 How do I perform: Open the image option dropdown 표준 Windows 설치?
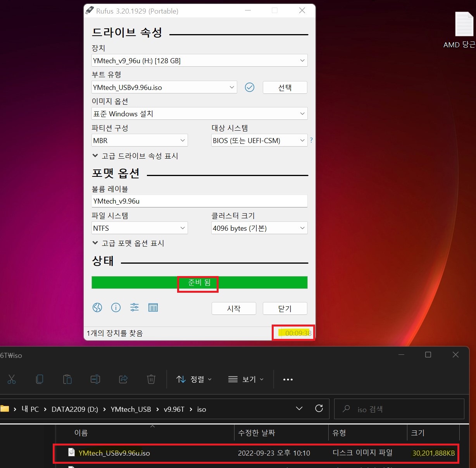tap(200, 114)
